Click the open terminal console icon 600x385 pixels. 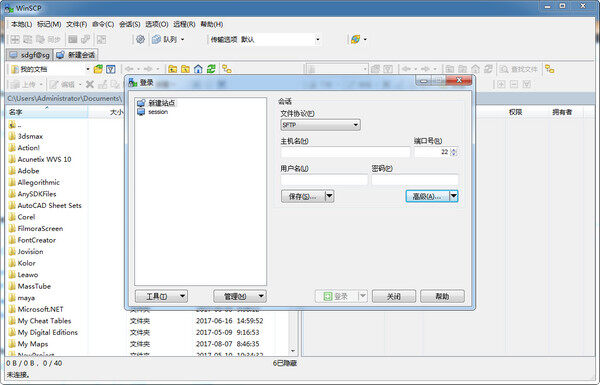[73, 39]
